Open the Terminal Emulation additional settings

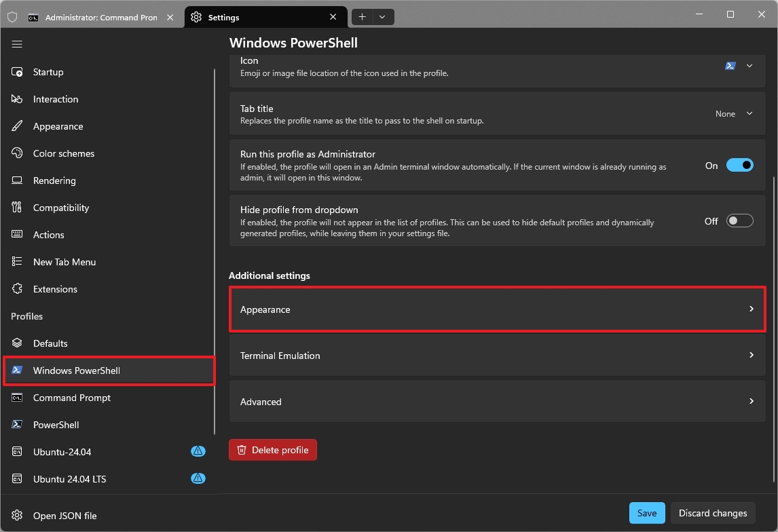(497, 356)
